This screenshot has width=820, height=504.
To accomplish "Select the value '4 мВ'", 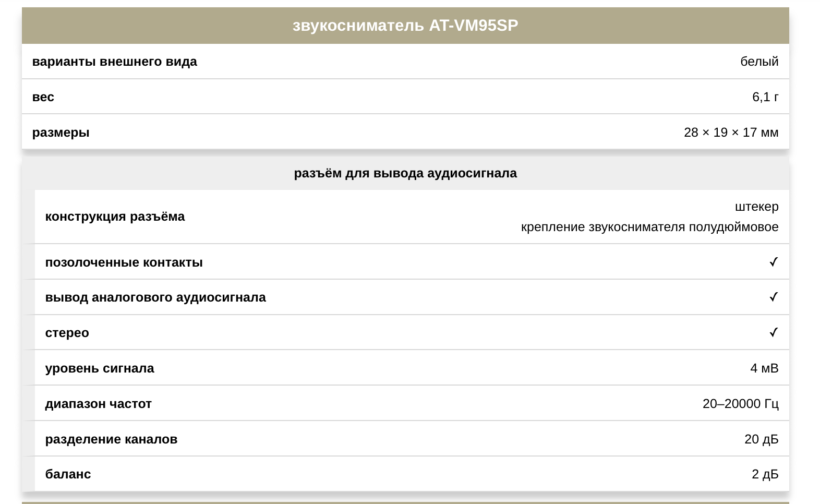I will (x=764, y=368).
